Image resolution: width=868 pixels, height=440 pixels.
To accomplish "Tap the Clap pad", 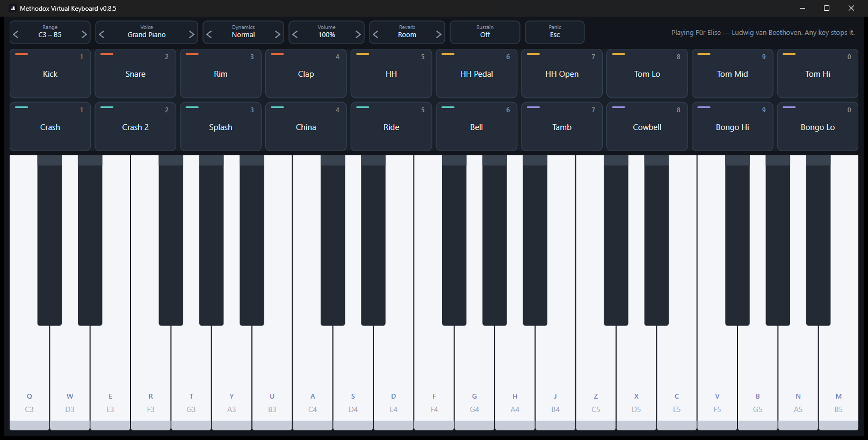I will pyautogui.click(x=306, y=74).
